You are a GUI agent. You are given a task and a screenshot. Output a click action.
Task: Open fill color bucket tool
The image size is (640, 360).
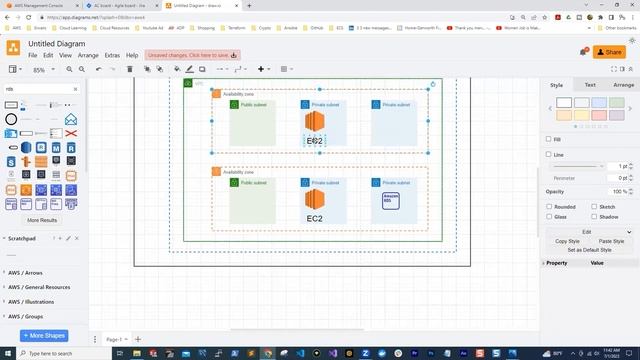[177, 69]
